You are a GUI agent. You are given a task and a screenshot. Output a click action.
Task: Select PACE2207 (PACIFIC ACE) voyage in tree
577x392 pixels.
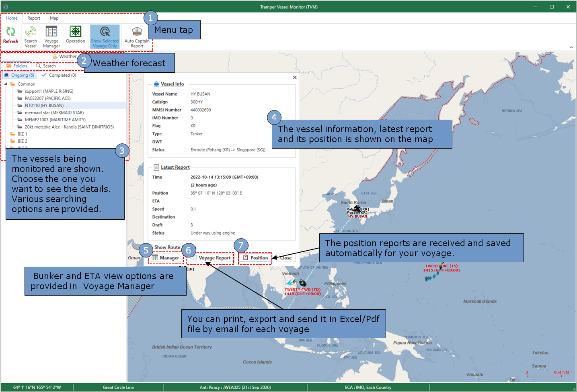[47, 98]
